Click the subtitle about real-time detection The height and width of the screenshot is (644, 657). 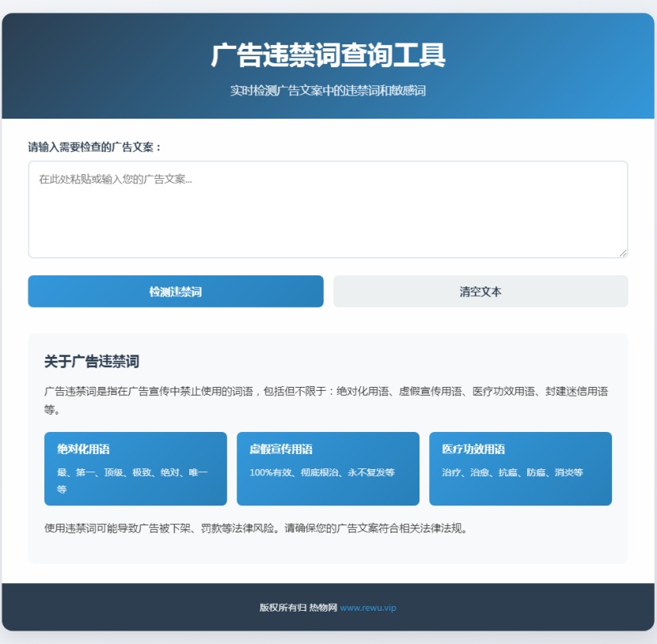tap(328, 91)
